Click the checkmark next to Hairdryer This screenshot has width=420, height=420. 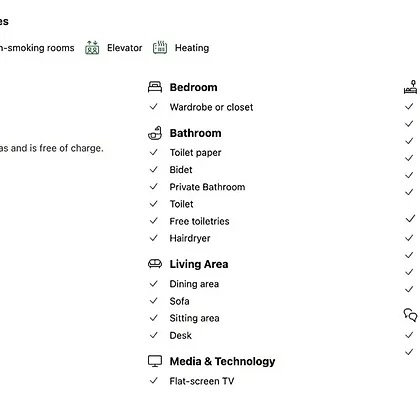click(154, 238)
